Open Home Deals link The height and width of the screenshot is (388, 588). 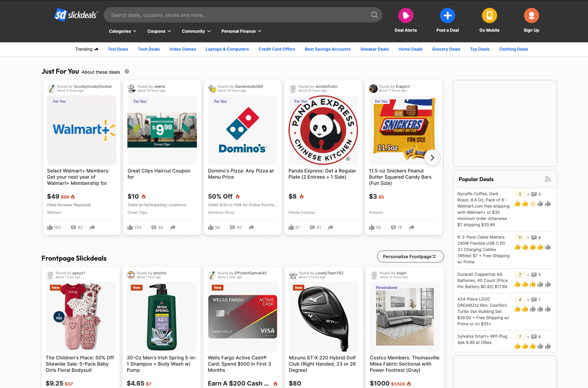[410, 49]
